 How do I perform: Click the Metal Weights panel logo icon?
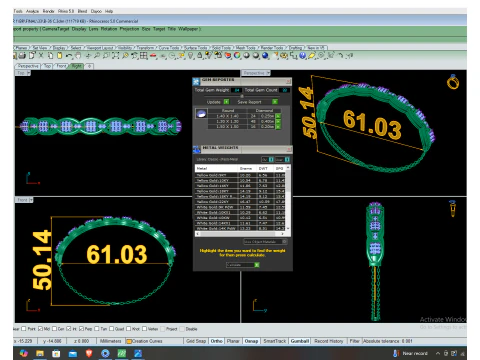[197, 149]
